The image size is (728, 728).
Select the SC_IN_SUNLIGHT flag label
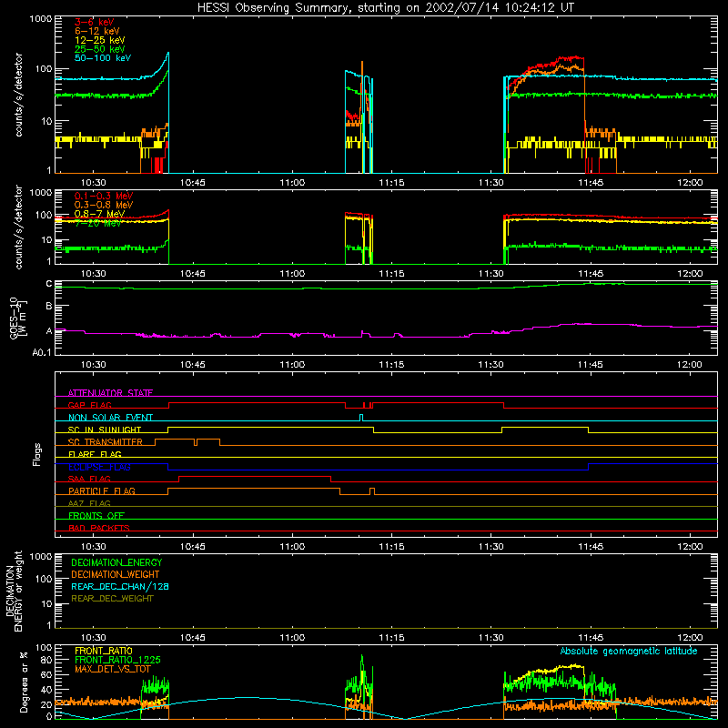point(105,430)
